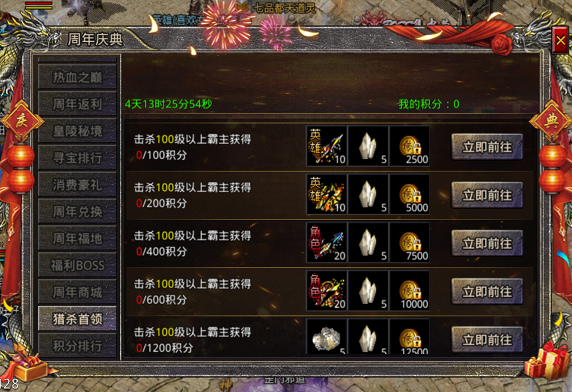The height and width of the screenshot is (392, 572).
Task: Close the 周年庆典 window with the red X
Action: click(560, 40)
